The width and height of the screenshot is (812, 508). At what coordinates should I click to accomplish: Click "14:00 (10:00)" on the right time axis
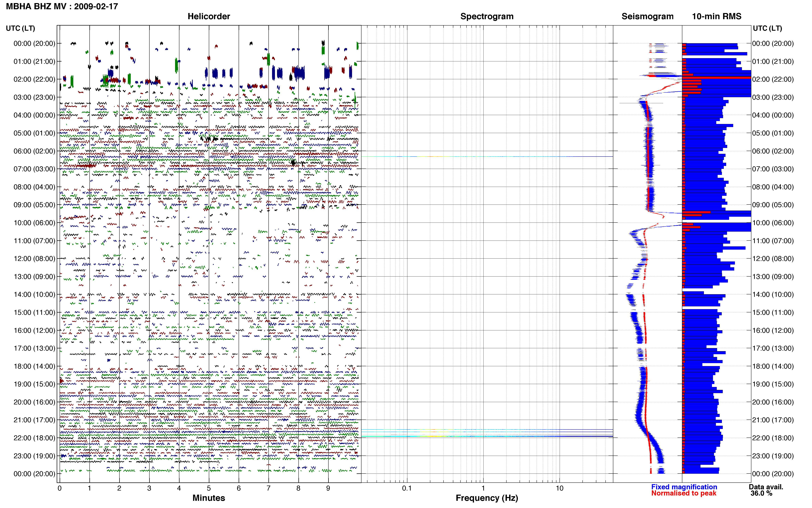point(773,295)
